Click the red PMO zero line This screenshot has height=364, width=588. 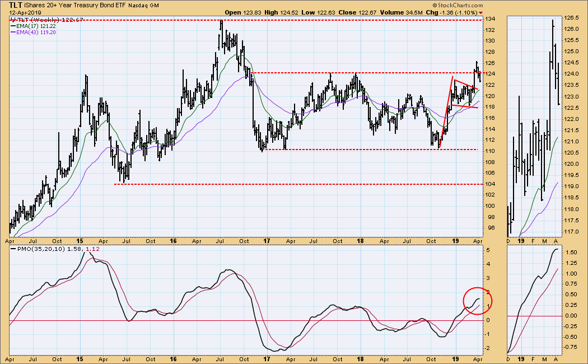[246, 320]
